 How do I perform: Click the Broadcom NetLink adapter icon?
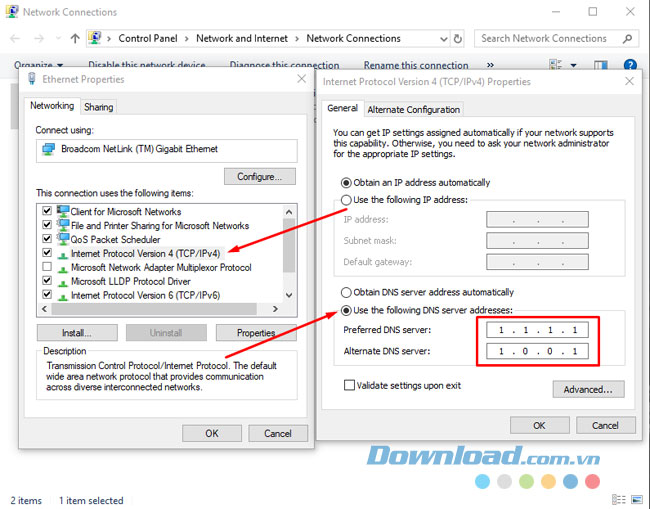point(49,149)
